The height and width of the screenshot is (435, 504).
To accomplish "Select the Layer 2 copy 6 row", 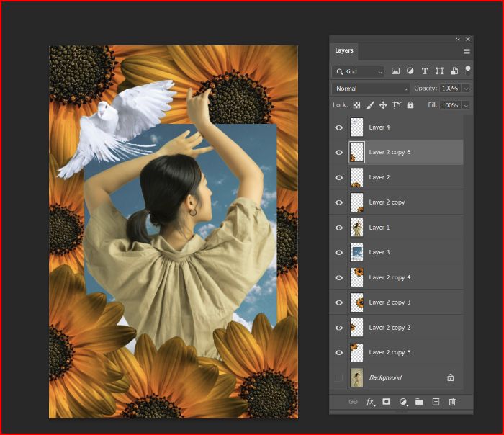I will [396, 153].
